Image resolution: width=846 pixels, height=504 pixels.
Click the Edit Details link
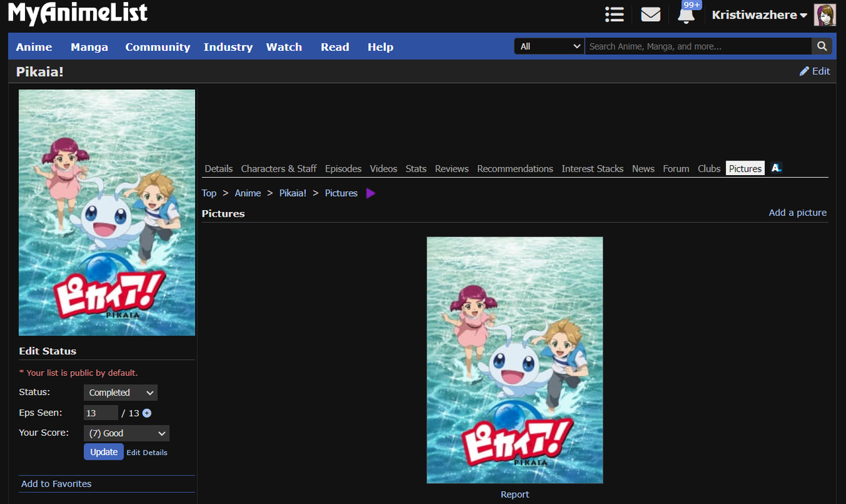click(x=147, y=452)
